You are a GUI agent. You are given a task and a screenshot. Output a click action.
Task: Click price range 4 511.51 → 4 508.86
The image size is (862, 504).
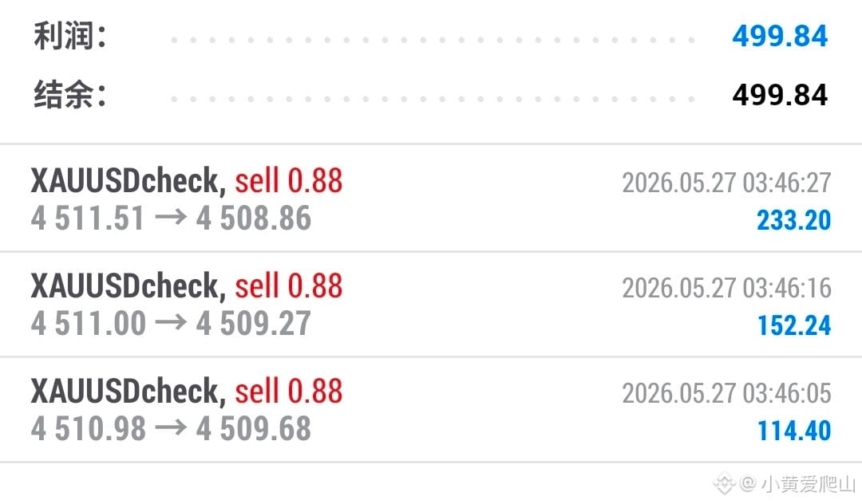tap(171, 218)
